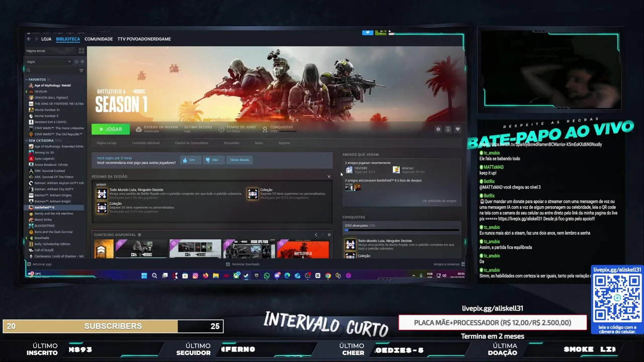Click the Talvez depois button

click(239, 160)
